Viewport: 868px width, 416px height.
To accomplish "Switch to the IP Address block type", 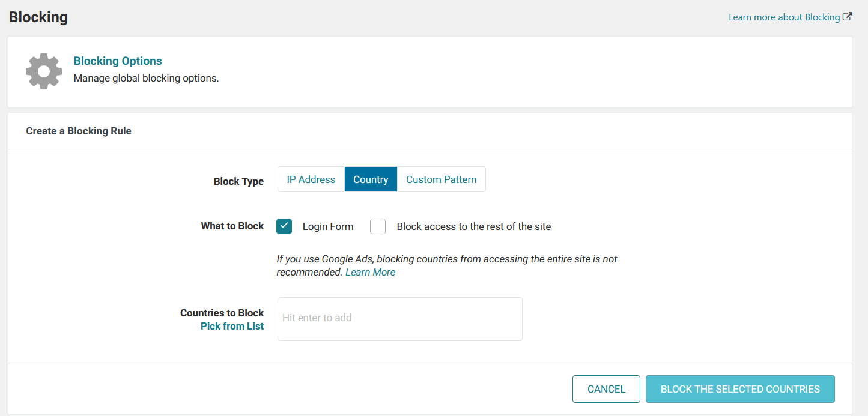I will click(x=311, y=179).
